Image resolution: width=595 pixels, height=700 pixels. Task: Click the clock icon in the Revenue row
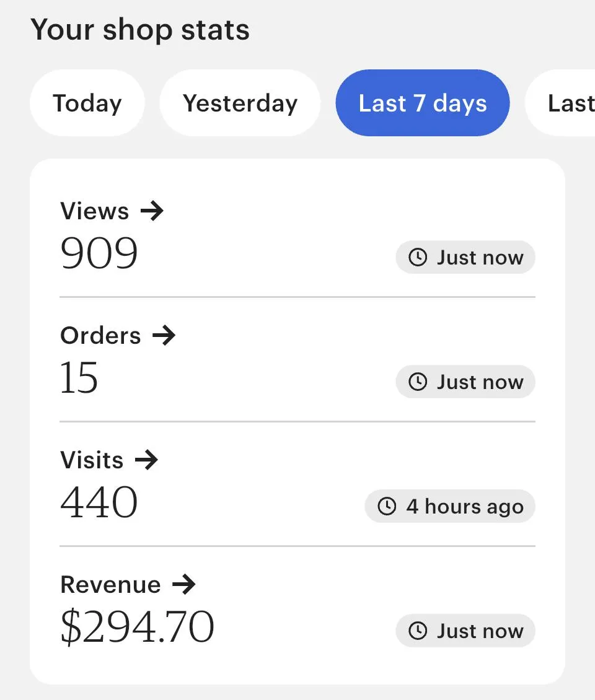click(x=418, y=631)
